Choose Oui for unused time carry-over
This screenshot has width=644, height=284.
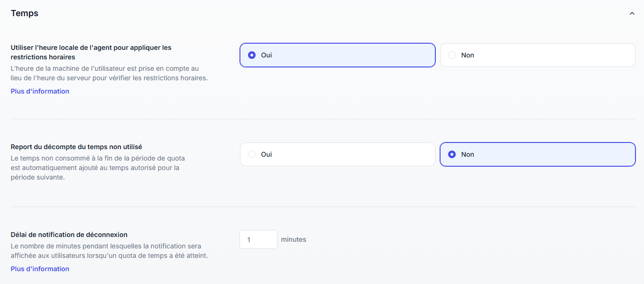click(337, 154)
